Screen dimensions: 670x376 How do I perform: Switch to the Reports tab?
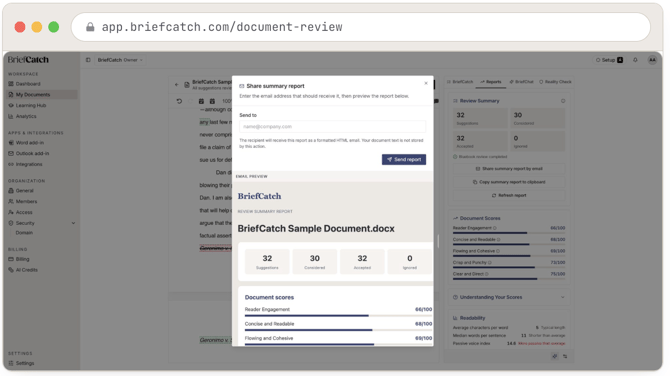(x=491, y=82)
